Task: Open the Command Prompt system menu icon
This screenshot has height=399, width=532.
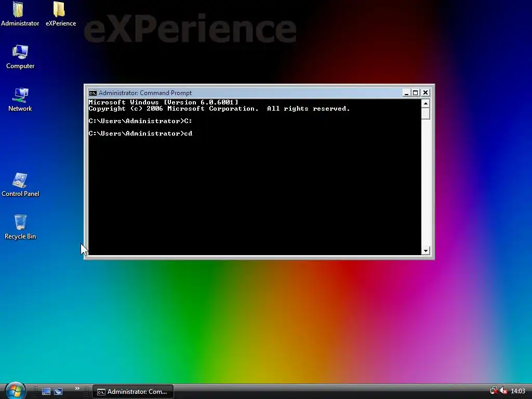Action: coord(92,93)
